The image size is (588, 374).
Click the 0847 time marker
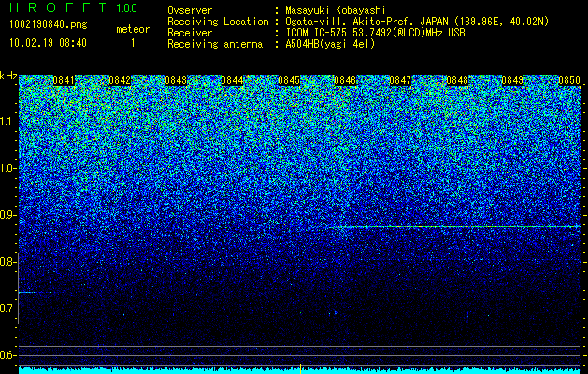click(x=400, y=80)
